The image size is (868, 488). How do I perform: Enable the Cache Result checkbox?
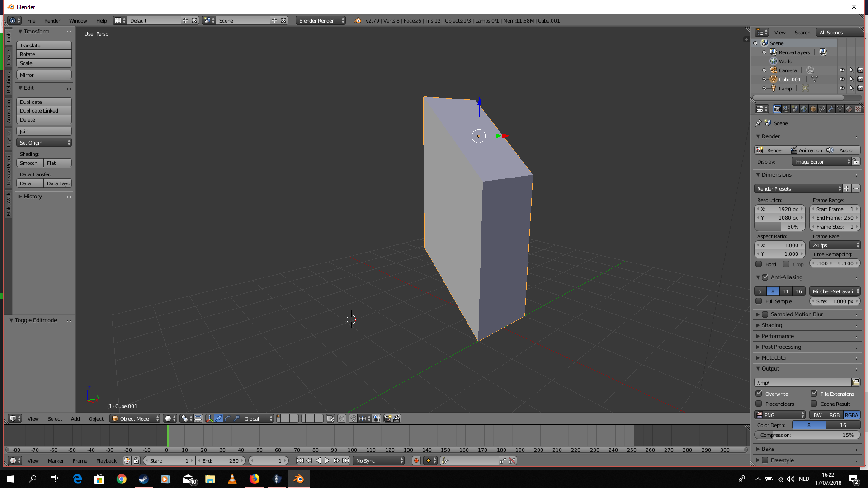[x=814, y=404]
